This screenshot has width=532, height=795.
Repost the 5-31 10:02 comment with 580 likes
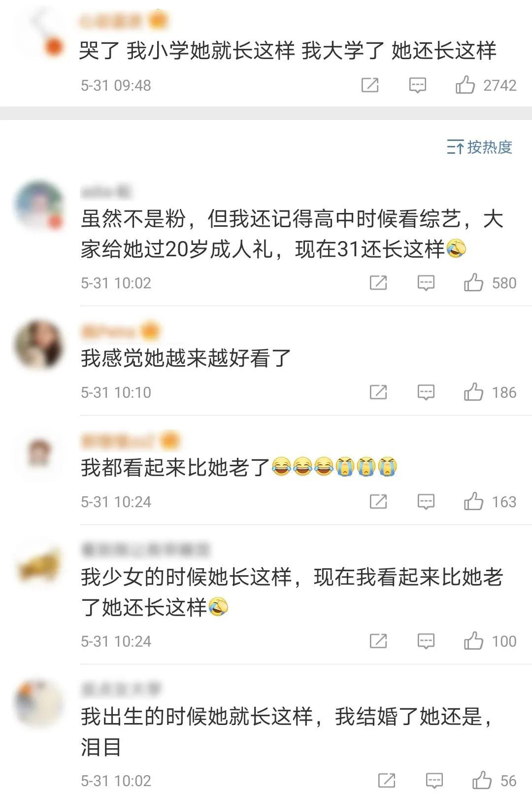coord(378,283)
